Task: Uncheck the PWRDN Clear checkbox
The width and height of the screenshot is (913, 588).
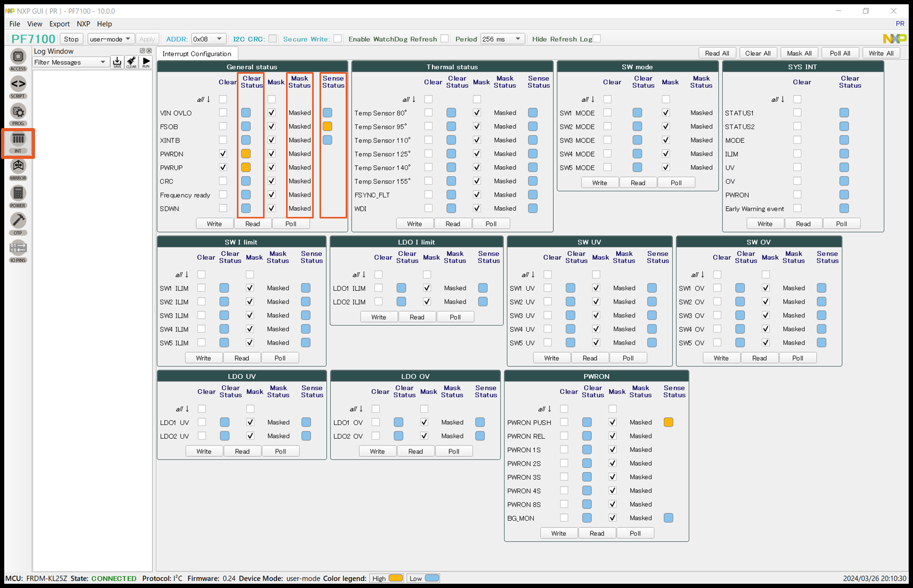Action: tap(223, 154)
